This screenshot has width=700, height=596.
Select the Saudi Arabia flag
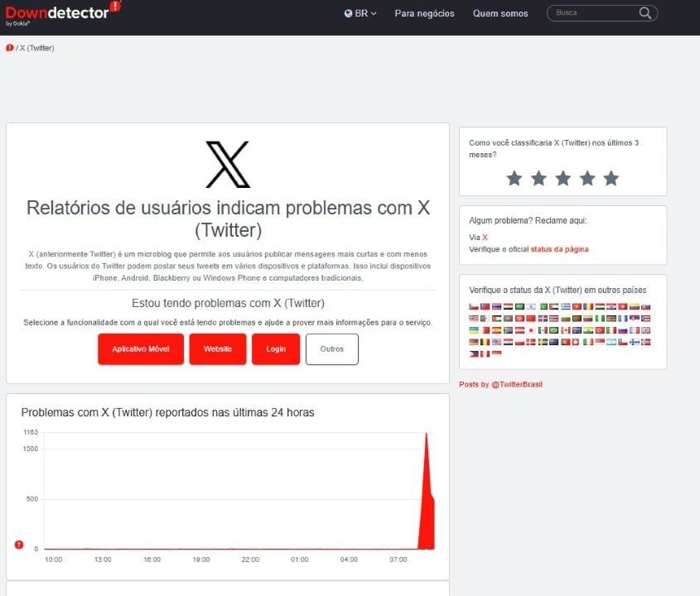519,306
